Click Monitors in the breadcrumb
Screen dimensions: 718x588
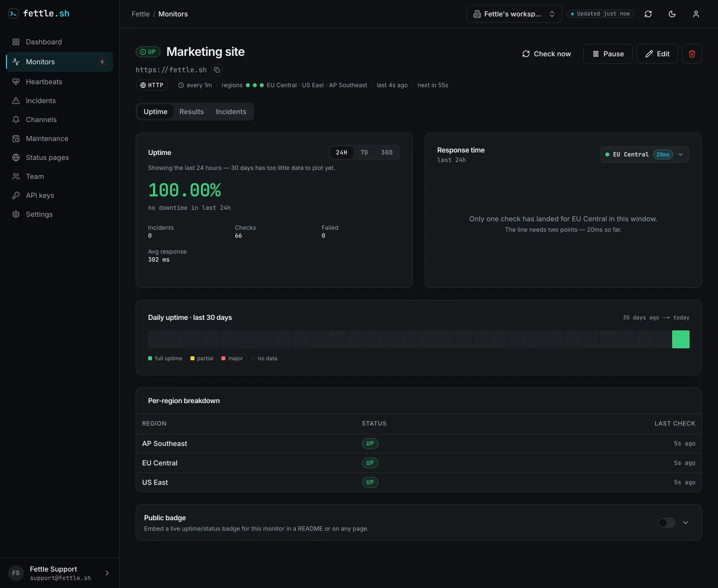point(173,14)
